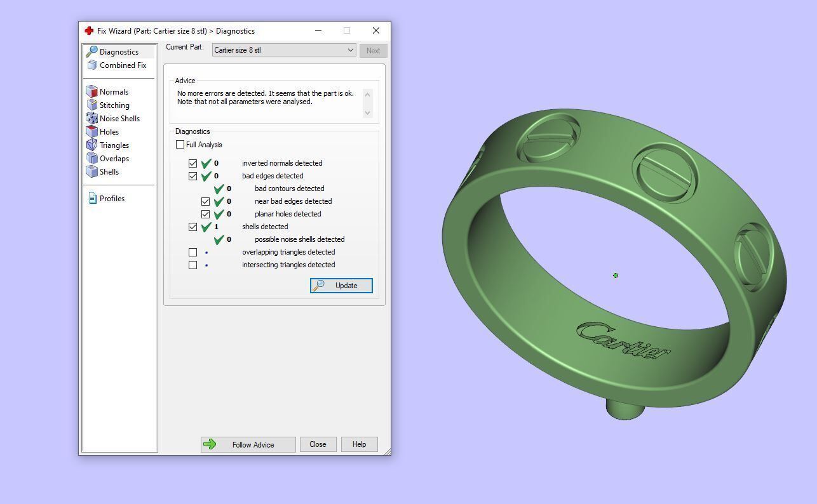This screenshot has width=817, height=504.
Task: Uncheck shells detected checkbox
Action: click(193, 227)
